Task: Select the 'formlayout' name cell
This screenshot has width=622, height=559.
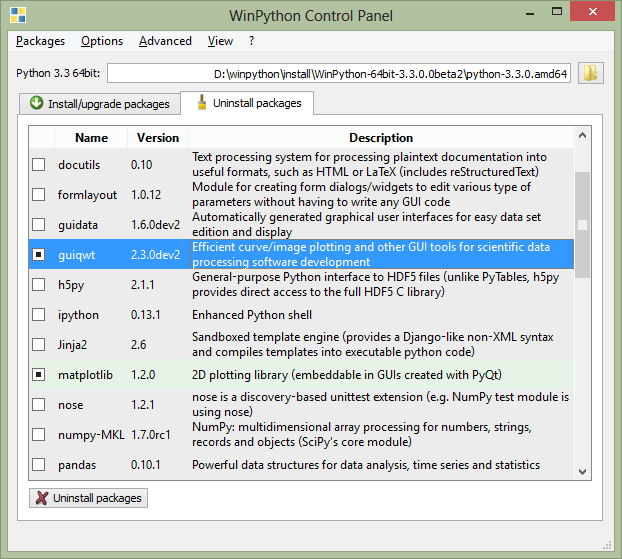Action: point(87,195)
